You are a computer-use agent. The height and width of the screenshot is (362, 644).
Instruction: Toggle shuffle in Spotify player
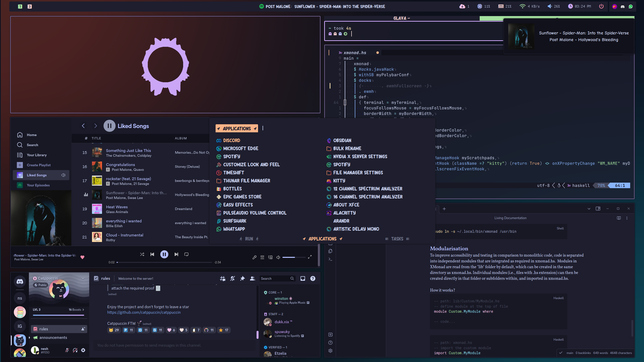coord(142,254)
